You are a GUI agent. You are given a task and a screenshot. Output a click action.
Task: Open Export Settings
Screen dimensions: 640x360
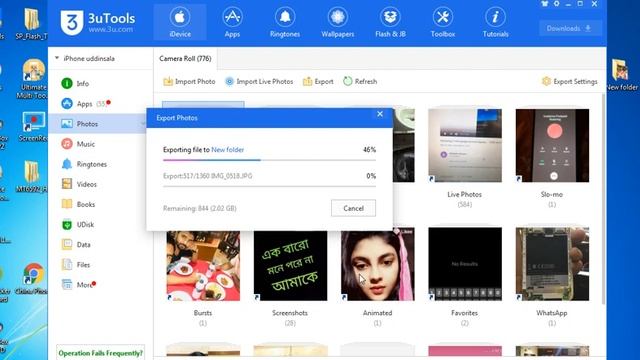(569, 81)
